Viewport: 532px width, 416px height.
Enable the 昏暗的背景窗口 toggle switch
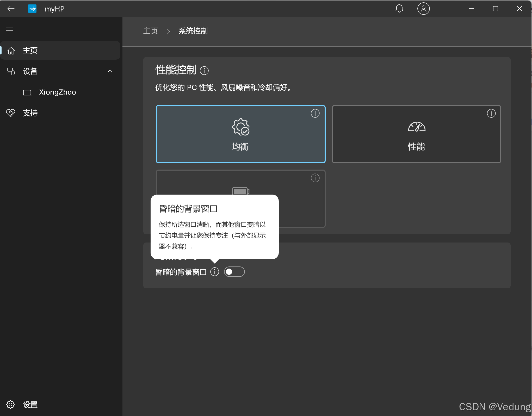point(234,272)
